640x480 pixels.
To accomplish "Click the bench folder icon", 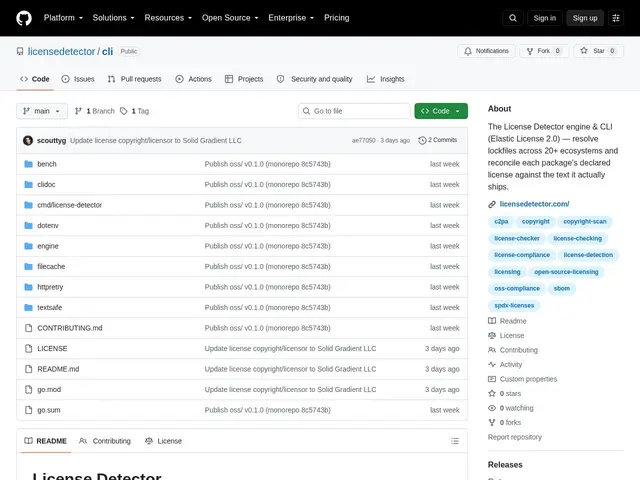I will (28, 164).
